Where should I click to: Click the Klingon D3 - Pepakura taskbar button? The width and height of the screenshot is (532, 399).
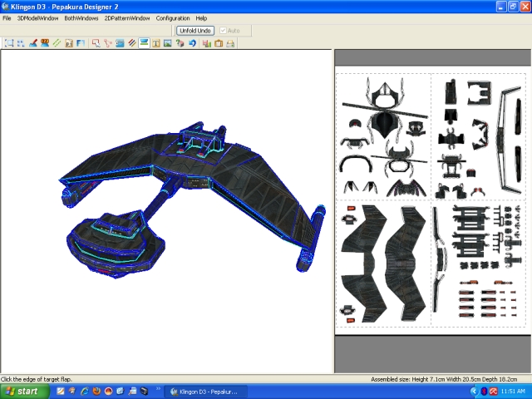[205, 392]
